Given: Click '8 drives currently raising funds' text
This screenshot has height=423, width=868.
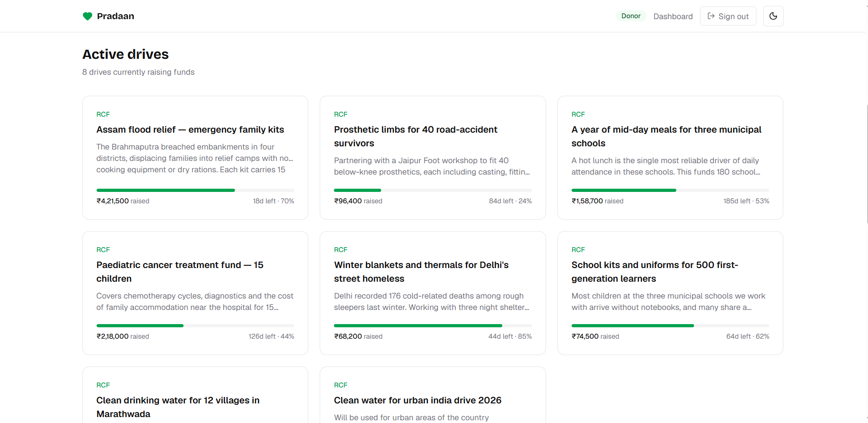Looking at the screenshot, I should [x=138, y=72].
